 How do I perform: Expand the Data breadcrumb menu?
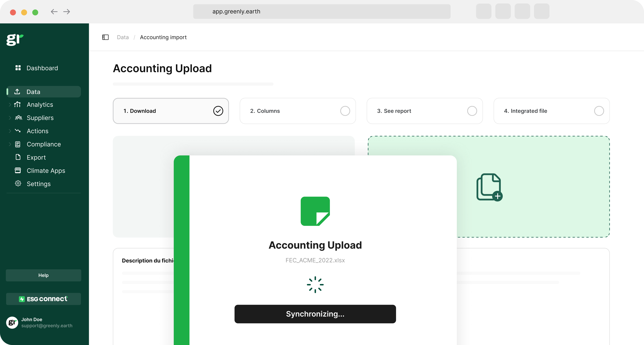[123, 37]
